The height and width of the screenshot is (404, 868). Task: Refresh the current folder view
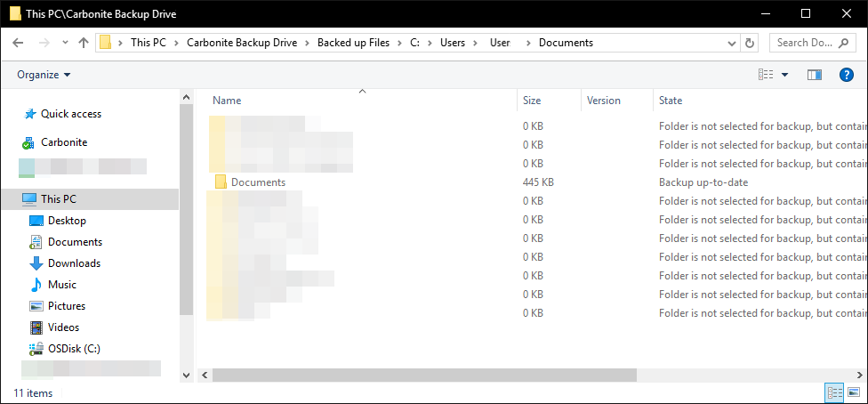pos(750,43)
